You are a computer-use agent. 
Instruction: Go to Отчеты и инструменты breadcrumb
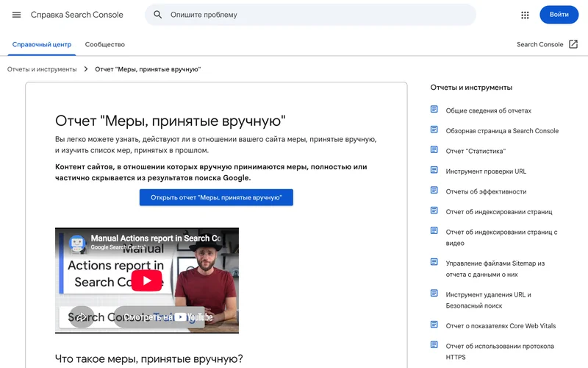[42, 69]
